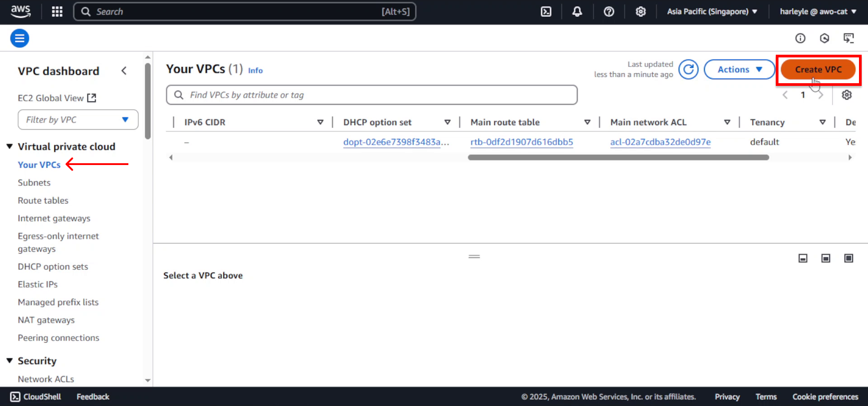Open EC2 Global View external link icon

tap(92, 98)
